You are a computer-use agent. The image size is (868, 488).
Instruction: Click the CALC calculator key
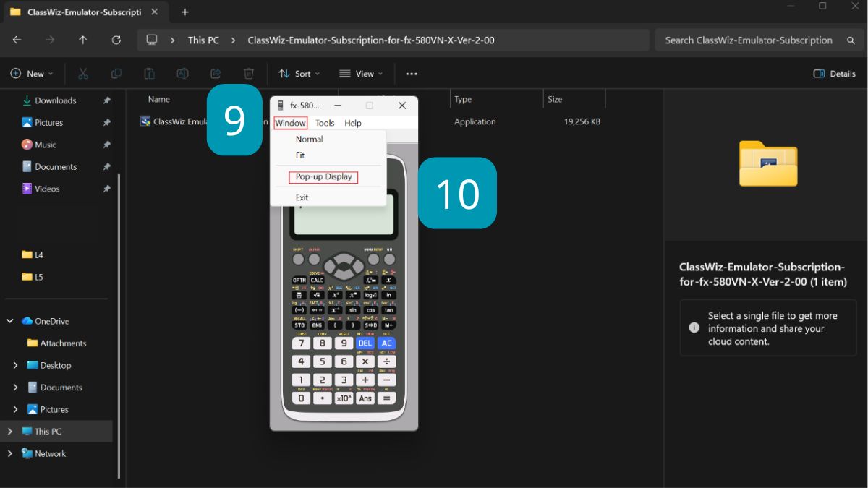(x=317, y=280)
